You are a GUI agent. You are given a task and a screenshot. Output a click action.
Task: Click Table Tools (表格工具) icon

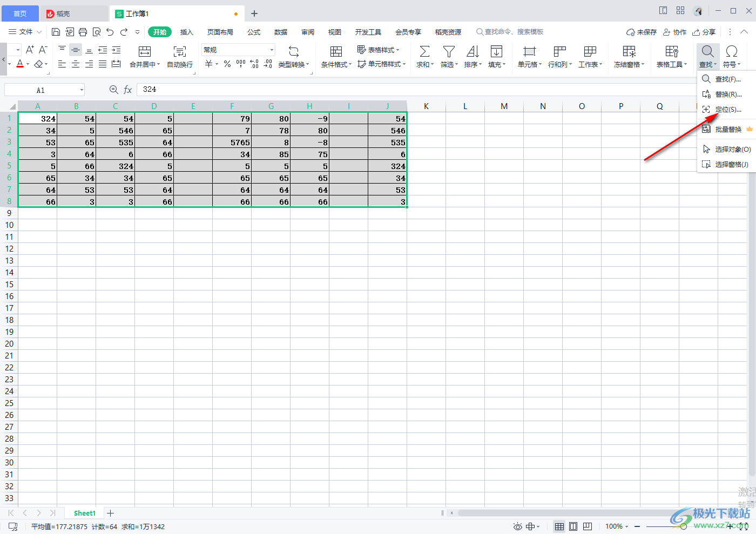coord(672,51)
